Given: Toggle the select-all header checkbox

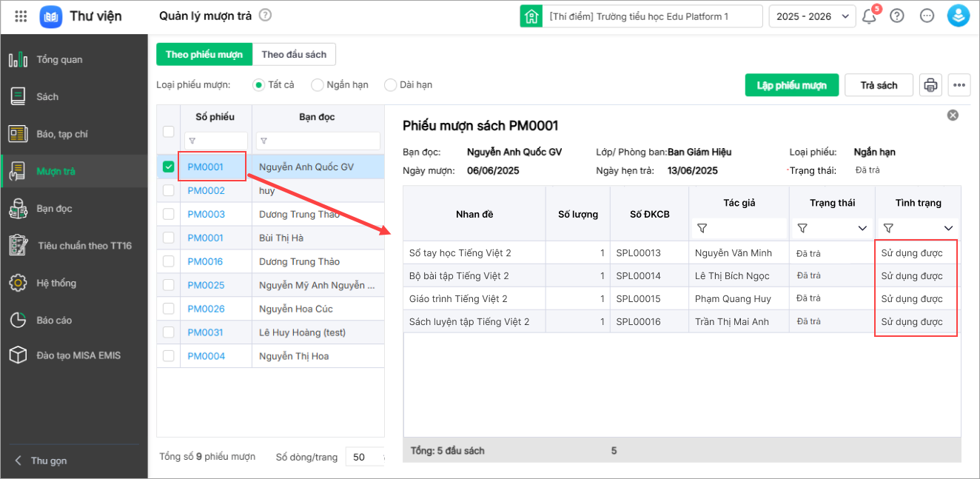Looking at the screenshot, I should click(x=168, y=131).
